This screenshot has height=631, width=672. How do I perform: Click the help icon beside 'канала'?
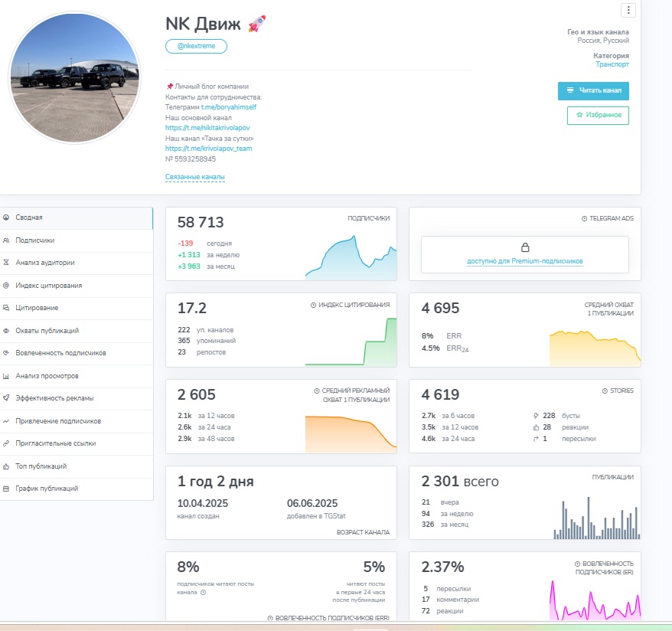click(203, 592)
